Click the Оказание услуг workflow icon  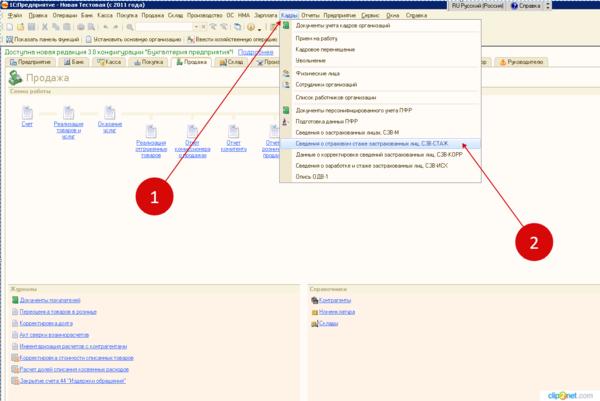click(111, 115)
